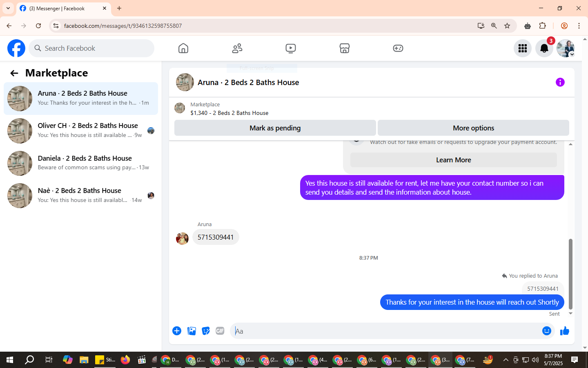Open the Marketplace storefront icon
The height and width of the screenshot is (368, 588).
click(345, 48)
